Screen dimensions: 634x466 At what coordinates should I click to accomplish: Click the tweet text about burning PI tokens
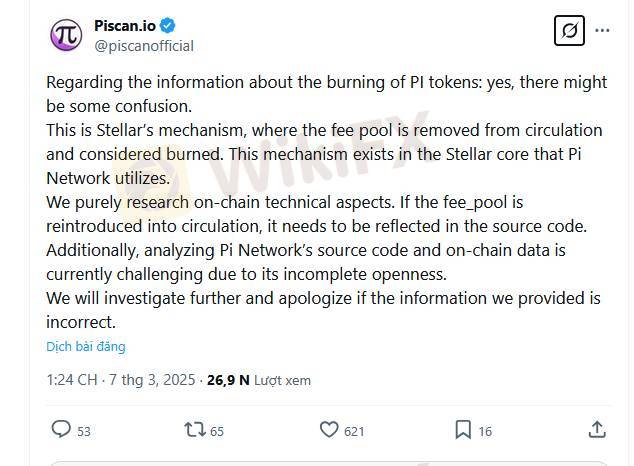click(327, 202)
